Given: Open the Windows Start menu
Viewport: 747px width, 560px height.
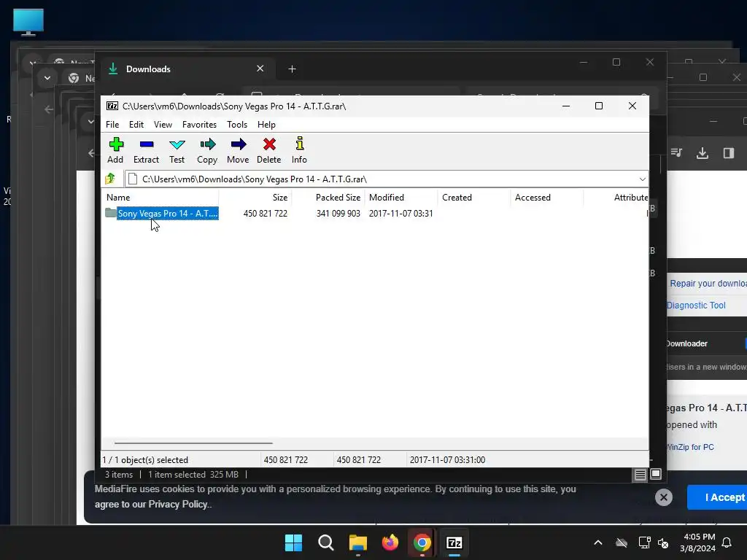Looking at the screenshot, I should point(293,542).
